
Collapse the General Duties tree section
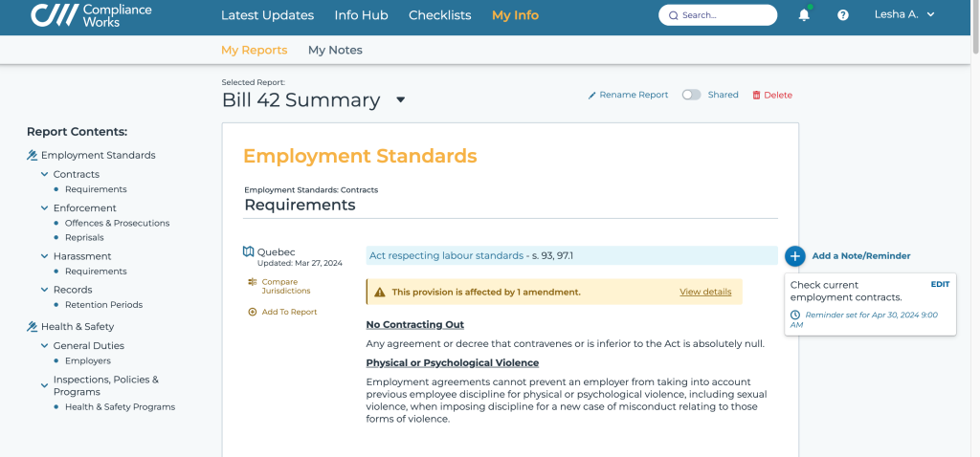pos(44,345)
